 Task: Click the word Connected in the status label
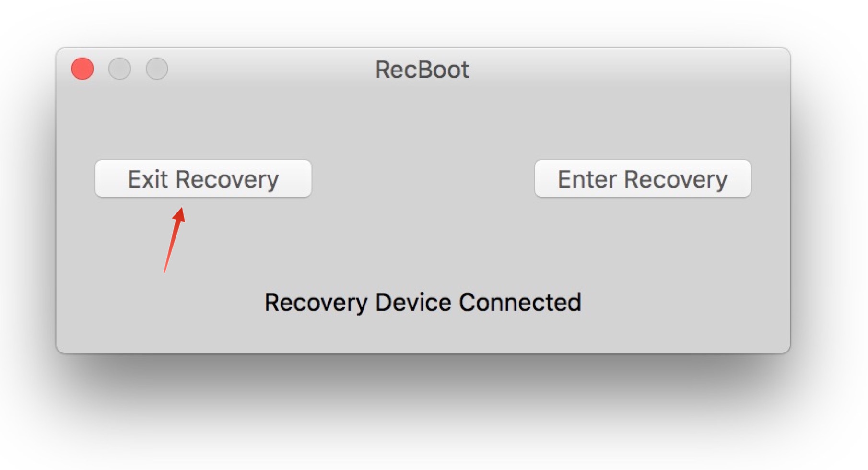520,303
